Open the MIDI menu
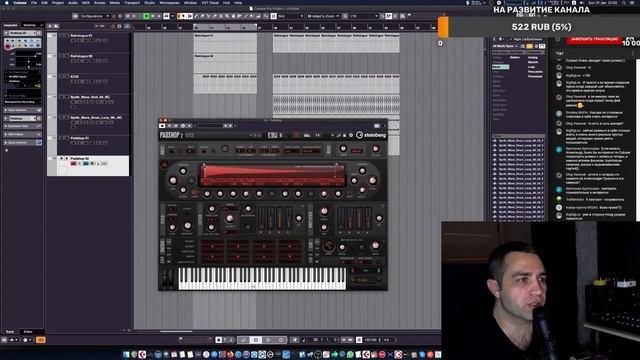 click(85, 2)
